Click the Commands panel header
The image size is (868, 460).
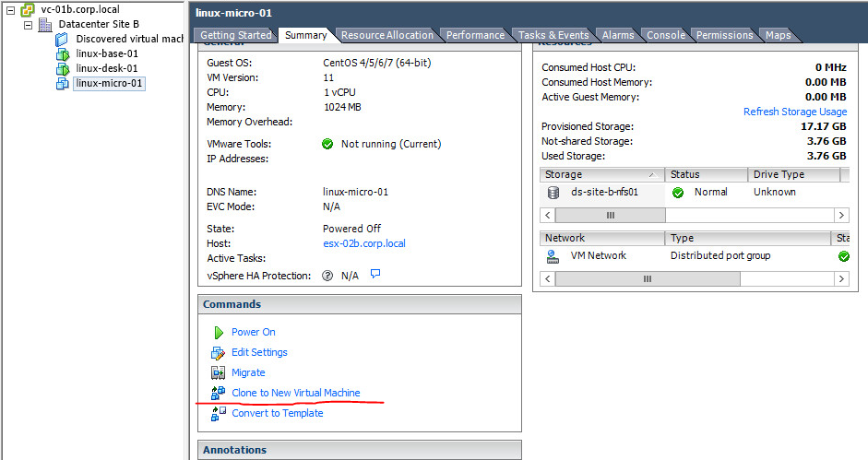[359, 304]
